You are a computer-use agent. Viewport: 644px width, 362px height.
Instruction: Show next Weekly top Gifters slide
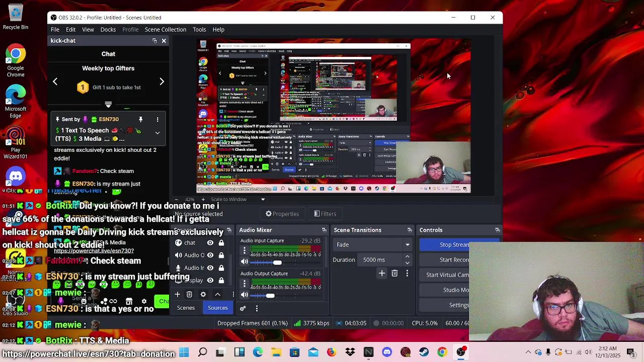coord(162,81)
